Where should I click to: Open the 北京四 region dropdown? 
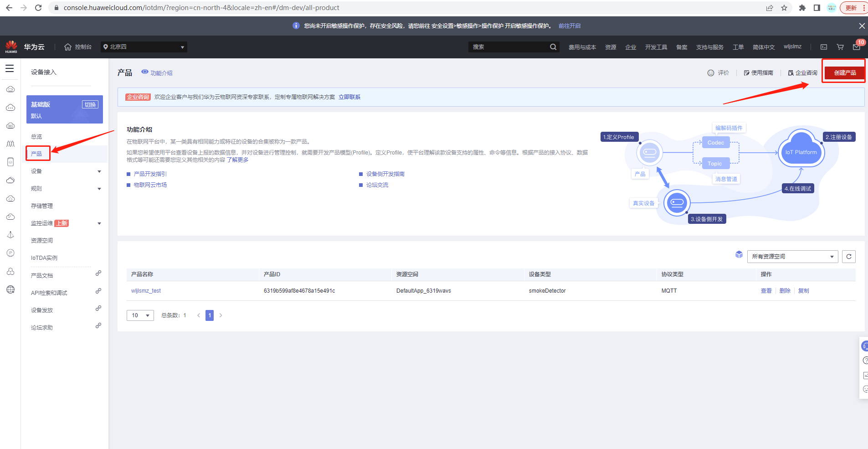coord(144,47)
